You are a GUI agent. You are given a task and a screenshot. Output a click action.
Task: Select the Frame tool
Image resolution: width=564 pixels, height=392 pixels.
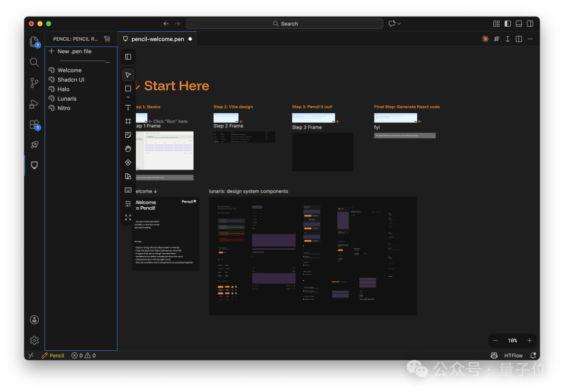(x=128, y=121)
